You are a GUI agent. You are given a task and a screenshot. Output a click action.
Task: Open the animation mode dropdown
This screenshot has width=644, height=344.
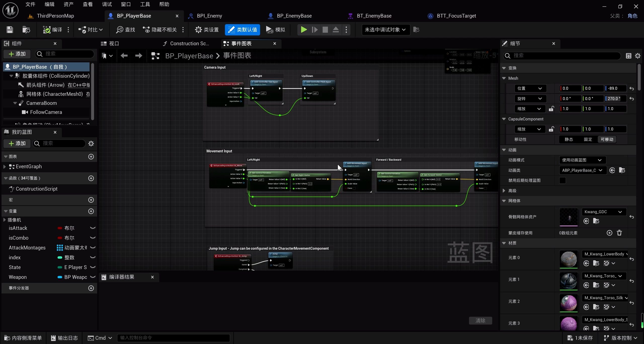tap(582, 160)
